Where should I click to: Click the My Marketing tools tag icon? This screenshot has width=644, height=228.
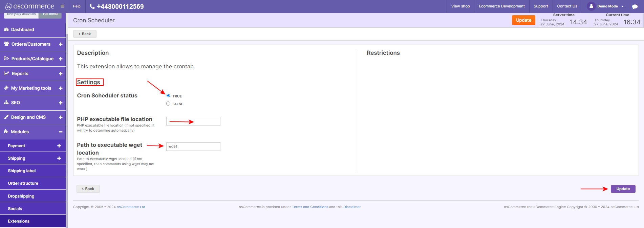tap(6, 88)
